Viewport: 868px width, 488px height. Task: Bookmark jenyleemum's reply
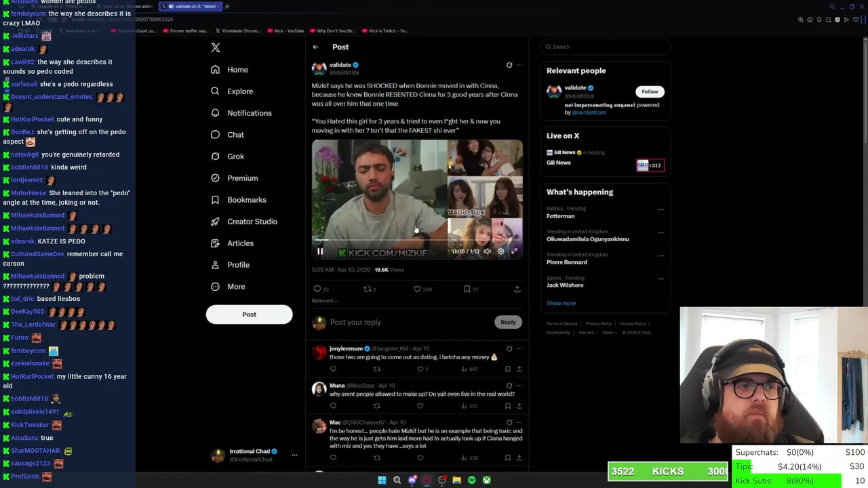coord(507,369)
